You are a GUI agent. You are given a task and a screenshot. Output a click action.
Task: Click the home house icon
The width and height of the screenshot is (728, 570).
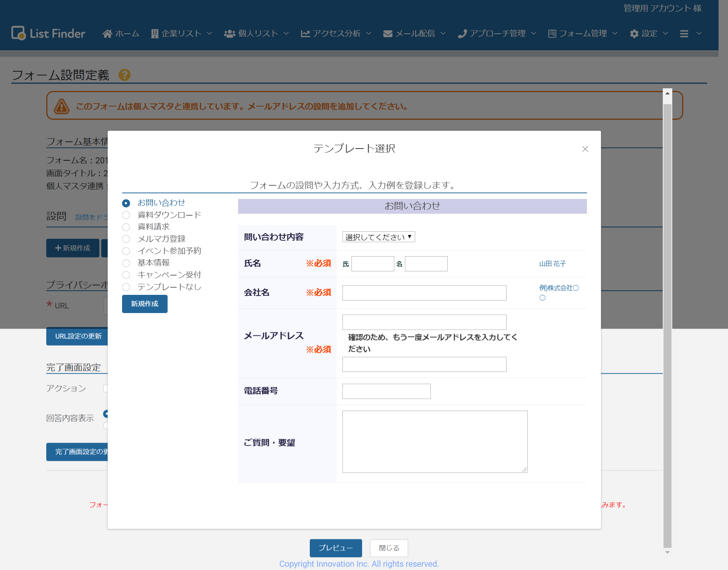pos(107,34)
